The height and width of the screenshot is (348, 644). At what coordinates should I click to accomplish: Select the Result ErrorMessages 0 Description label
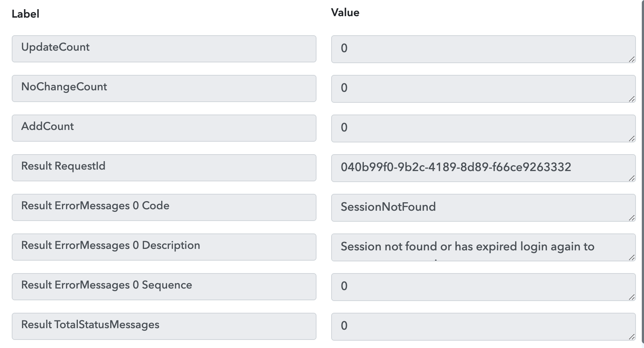164,247
